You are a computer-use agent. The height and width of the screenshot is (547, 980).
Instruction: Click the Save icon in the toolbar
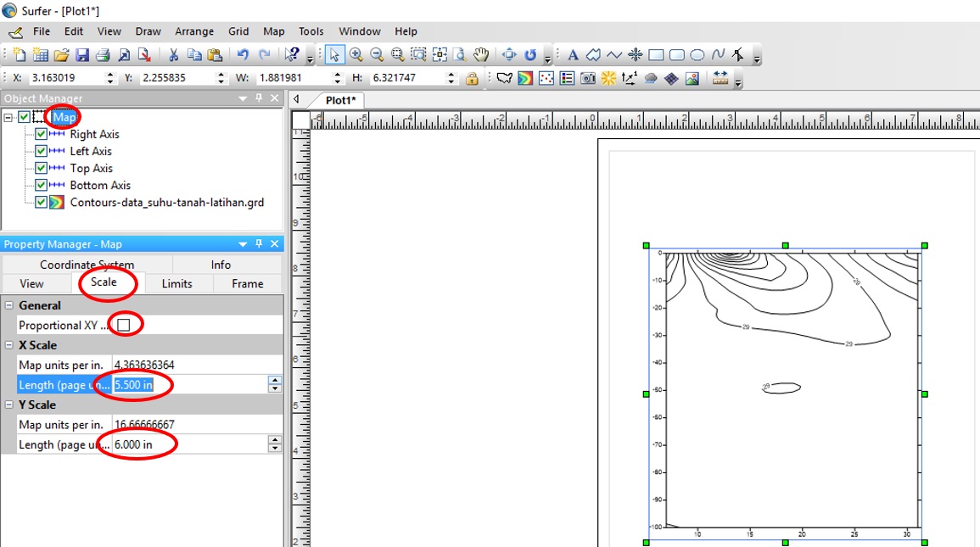(x=82, y=55)
